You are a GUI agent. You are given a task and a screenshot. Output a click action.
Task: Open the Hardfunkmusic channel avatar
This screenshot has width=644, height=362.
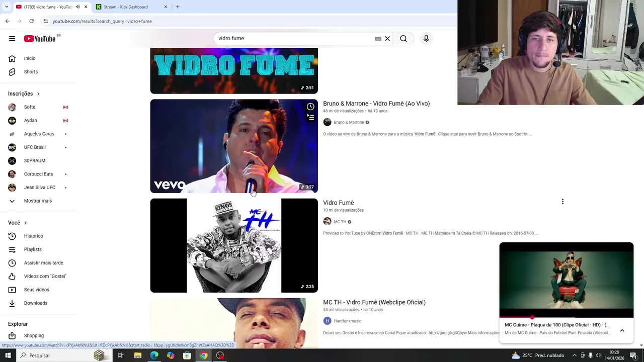coord(327,321)
